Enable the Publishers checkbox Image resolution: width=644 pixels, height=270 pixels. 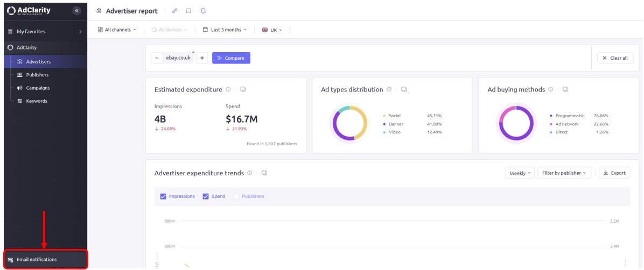tap(236, 196)
